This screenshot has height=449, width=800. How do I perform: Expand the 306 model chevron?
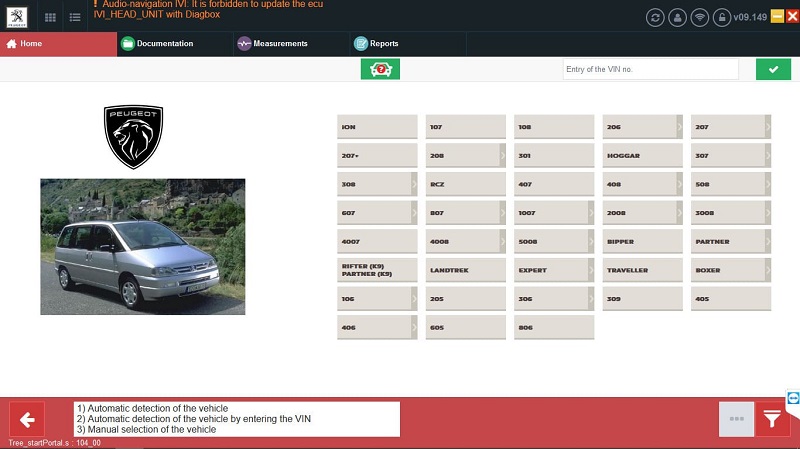point(591,298)
